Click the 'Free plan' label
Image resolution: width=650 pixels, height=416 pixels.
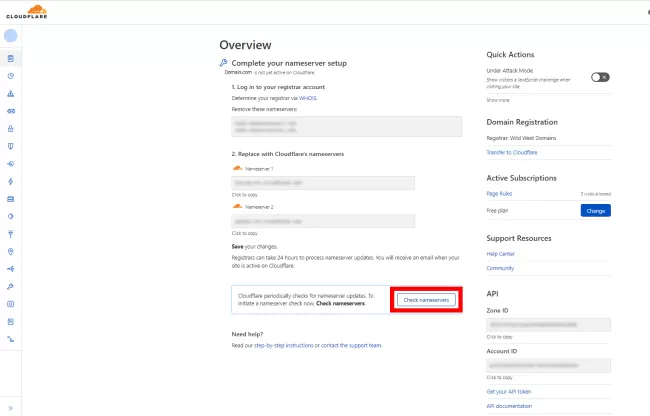pyautogui.click(x=497, y=210)
